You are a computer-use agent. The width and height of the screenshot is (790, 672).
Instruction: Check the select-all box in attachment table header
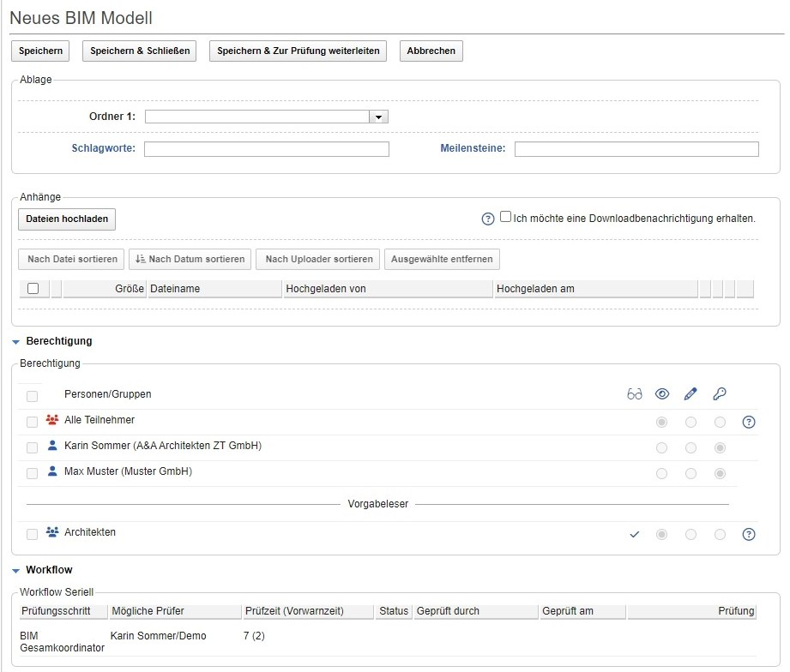[x=32, y=289]
